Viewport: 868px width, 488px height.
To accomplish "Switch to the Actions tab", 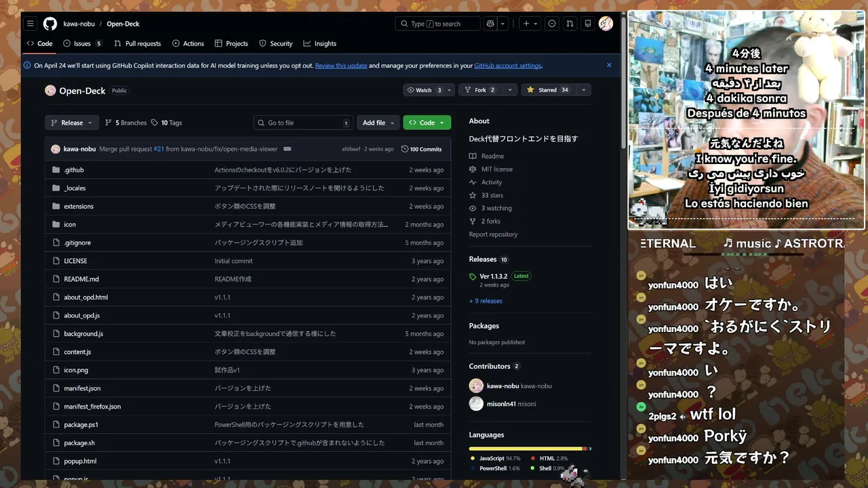I will coord(188,43).
